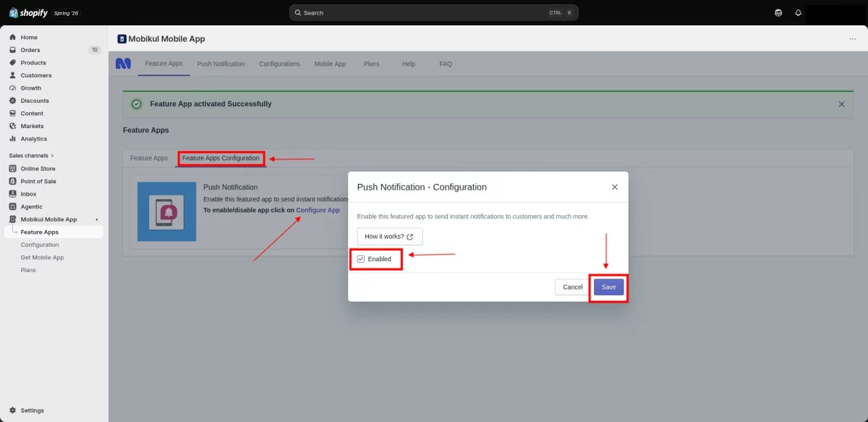Click the notifications bell icon
868x422 pixels.
pyautogui.click(x=799, y=12)
